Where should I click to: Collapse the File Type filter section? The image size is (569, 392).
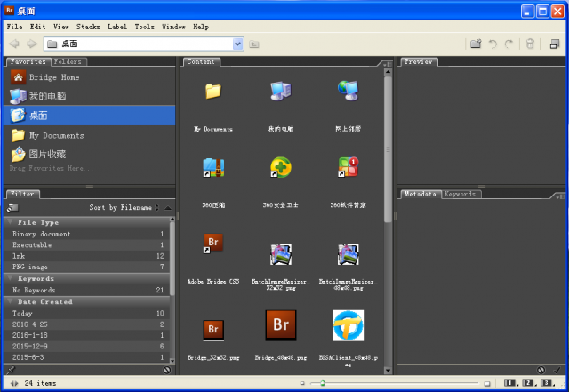(10, 222)
